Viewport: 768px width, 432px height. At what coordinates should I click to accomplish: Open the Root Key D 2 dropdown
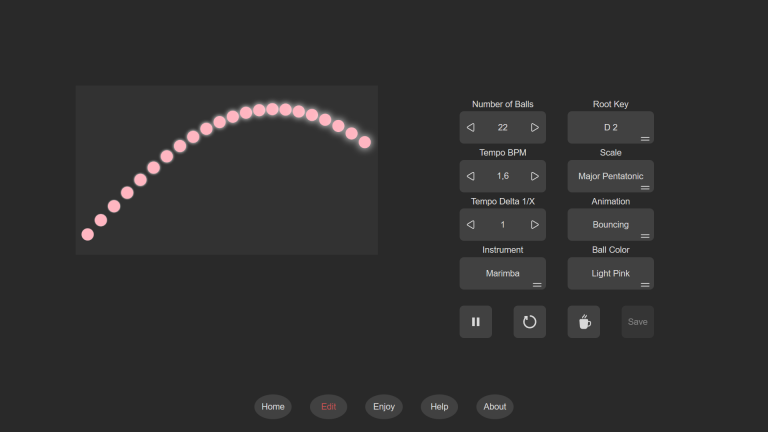[x=610, y=128]
